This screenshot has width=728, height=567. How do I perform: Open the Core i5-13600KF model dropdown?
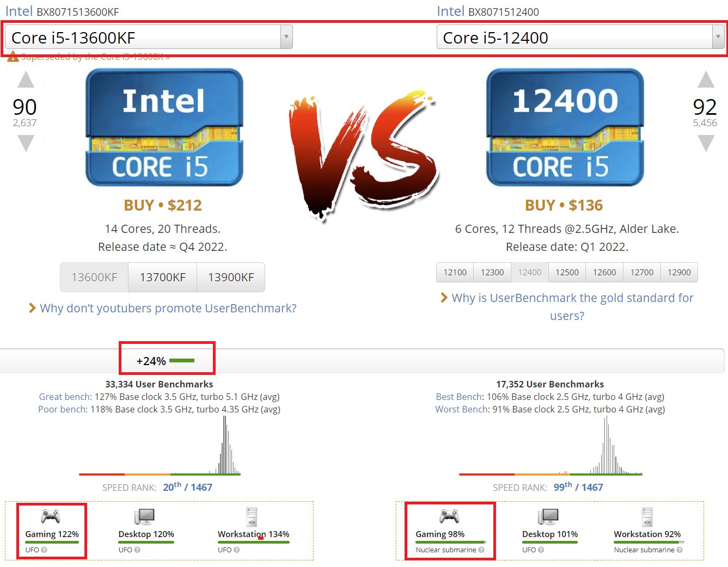[x=149, y=37]
